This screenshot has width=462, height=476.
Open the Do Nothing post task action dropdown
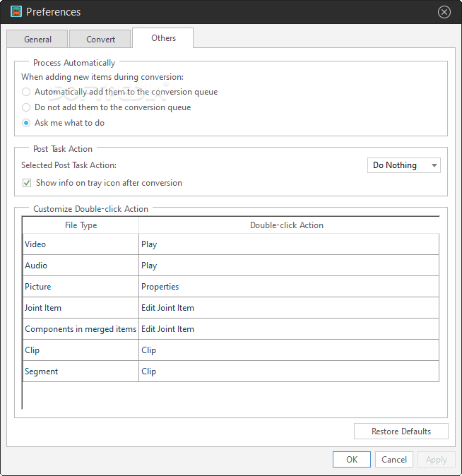pyautogui.click(x=403, y=165)
